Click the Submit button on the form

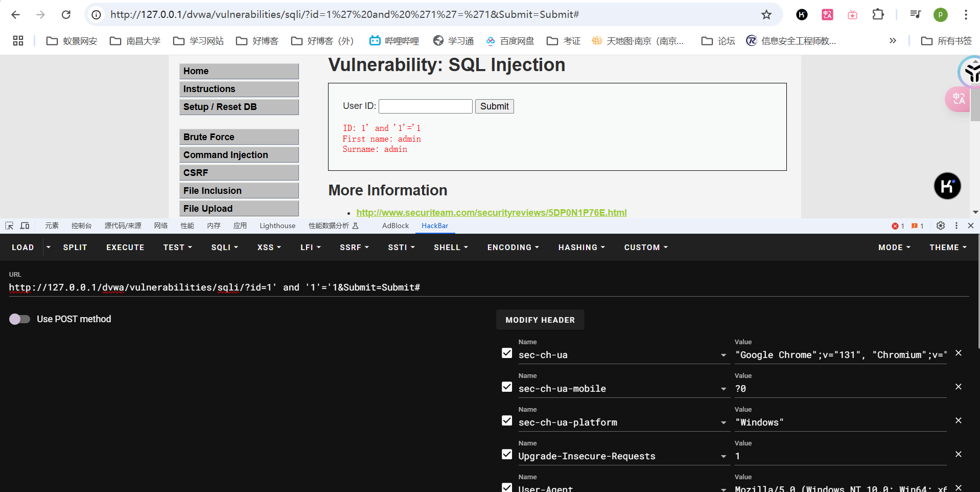(494, 106)
